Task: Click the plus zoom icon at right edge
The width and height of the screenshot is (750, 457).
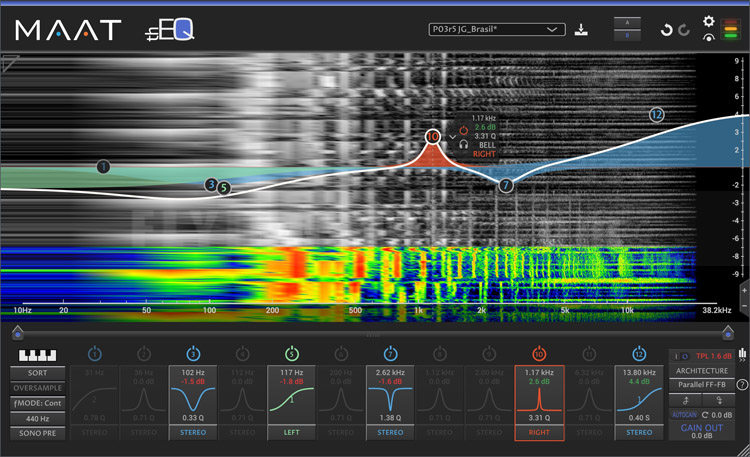Action: point(744,290)
